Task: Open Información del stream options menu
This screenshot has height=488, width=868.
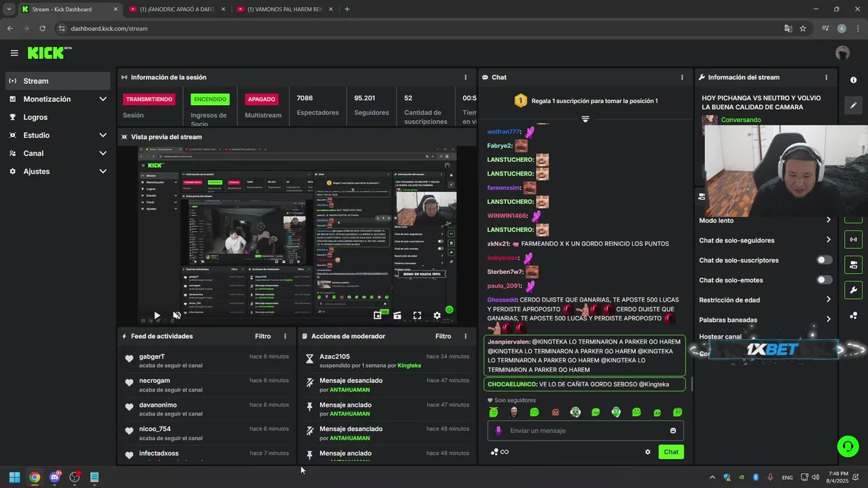Action: point(826,77)
